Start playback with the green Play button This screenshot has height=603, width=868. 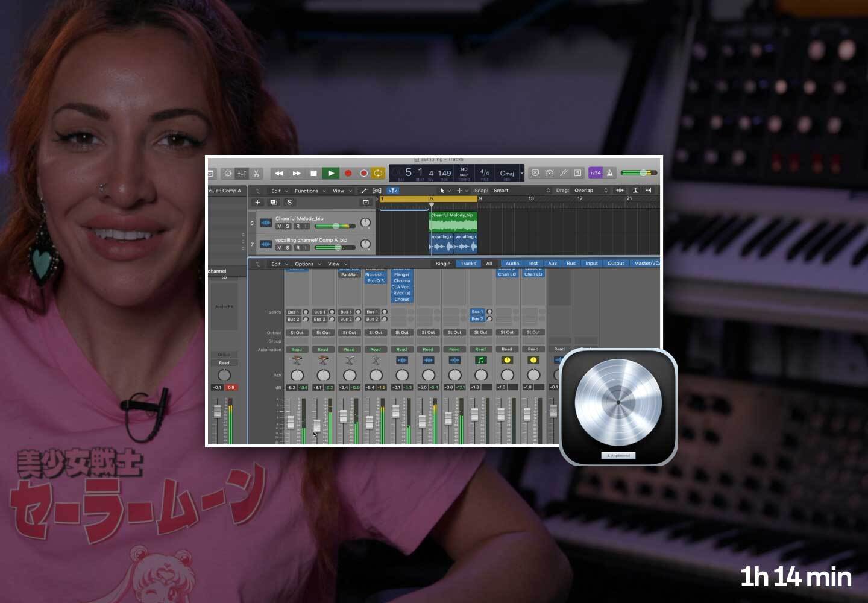pos(330,173)
